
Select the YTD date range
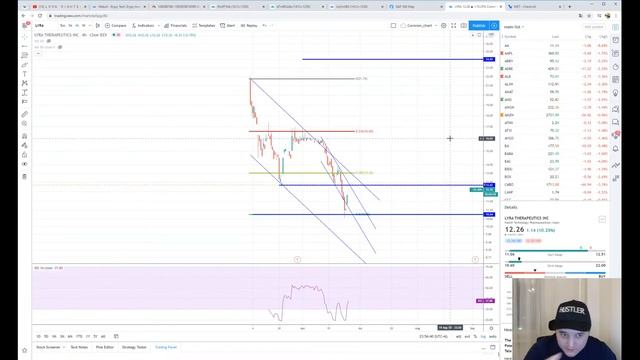[x=79, y=336]
